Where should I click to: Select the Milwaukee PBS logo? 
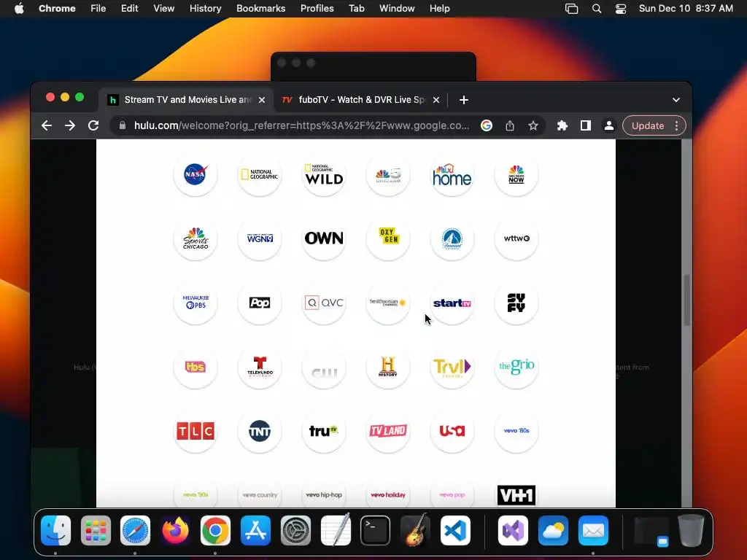(196, 303)
